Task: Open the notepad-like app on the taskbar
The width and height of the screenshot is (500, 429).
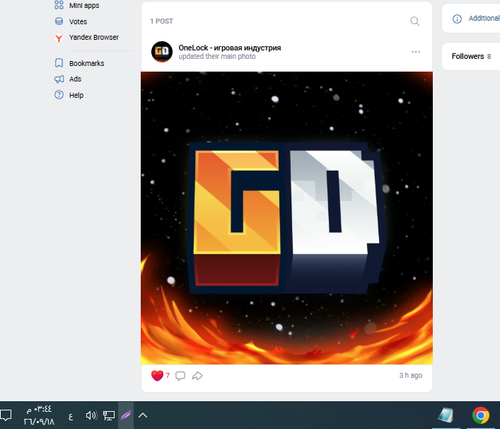Action: click(445, 416)
